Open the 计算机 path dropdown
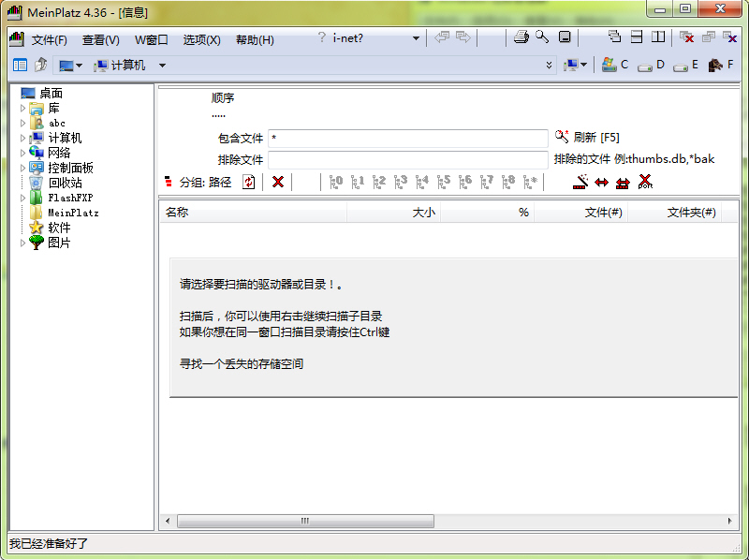The height and width of the screenshot is (560, 749). [x=162, y=66]
